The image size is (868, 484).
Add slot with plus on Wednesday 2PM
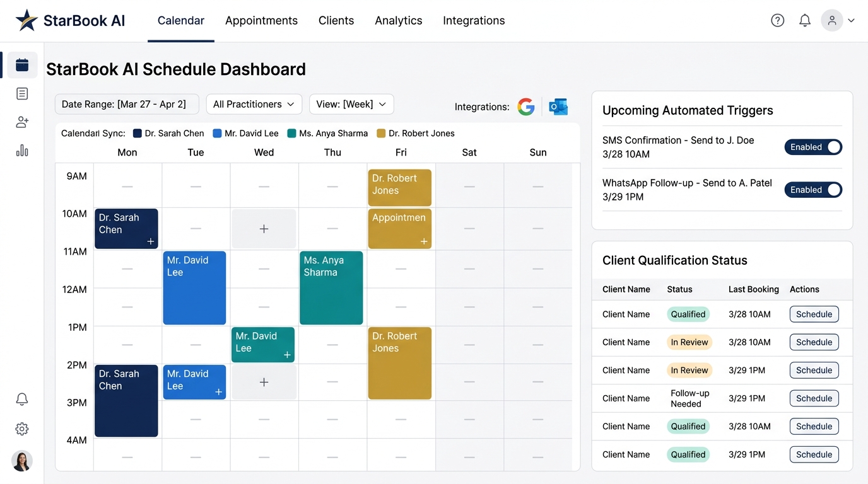264,382
